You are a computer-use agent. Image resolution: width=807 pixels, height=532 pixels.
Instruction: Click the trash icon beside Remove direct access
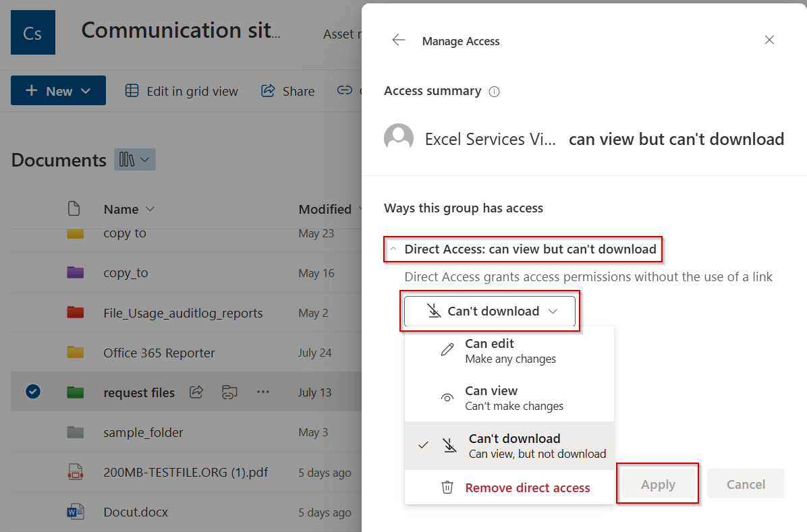[x=448, y=487]
